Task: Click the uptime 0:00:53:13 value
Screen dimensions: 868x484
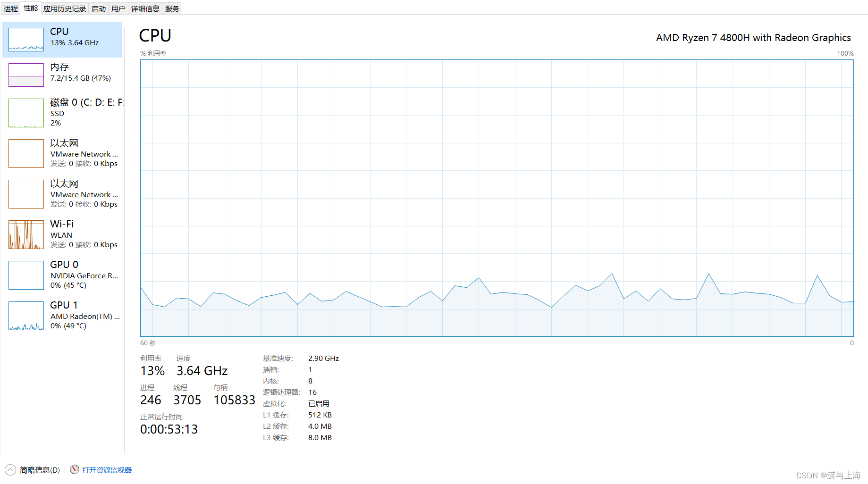Action: tap(169, 429)
